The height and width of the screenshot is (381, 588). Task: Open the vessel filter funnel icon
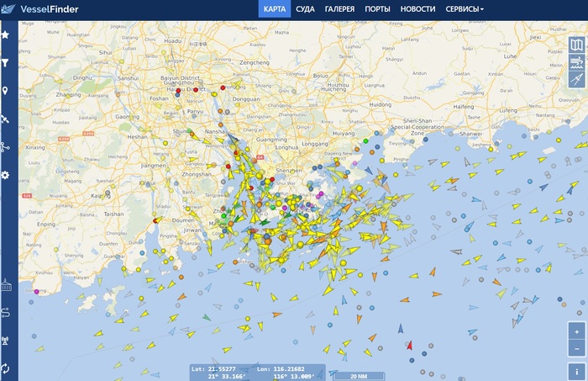(5, 63)
